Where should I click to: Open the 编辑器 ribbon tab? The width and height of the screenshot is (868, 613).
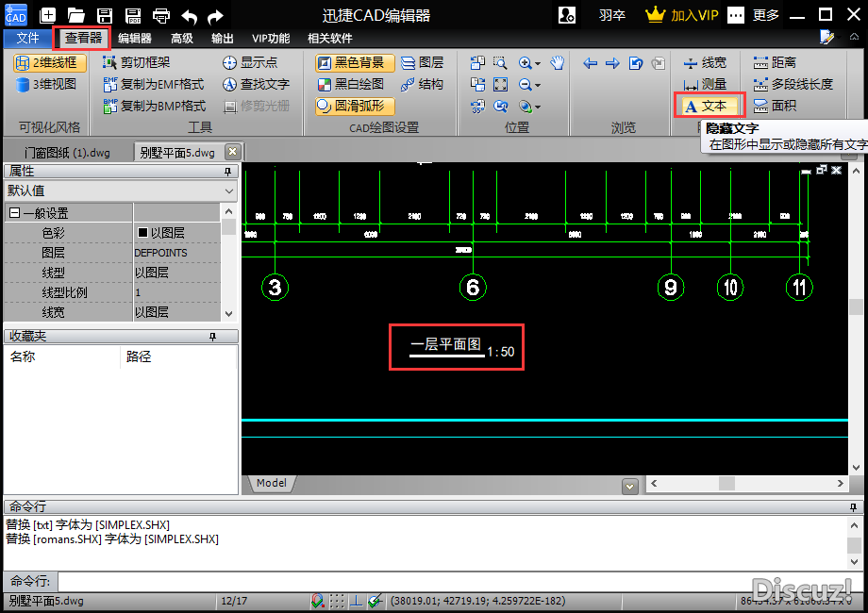coord(135,39)
